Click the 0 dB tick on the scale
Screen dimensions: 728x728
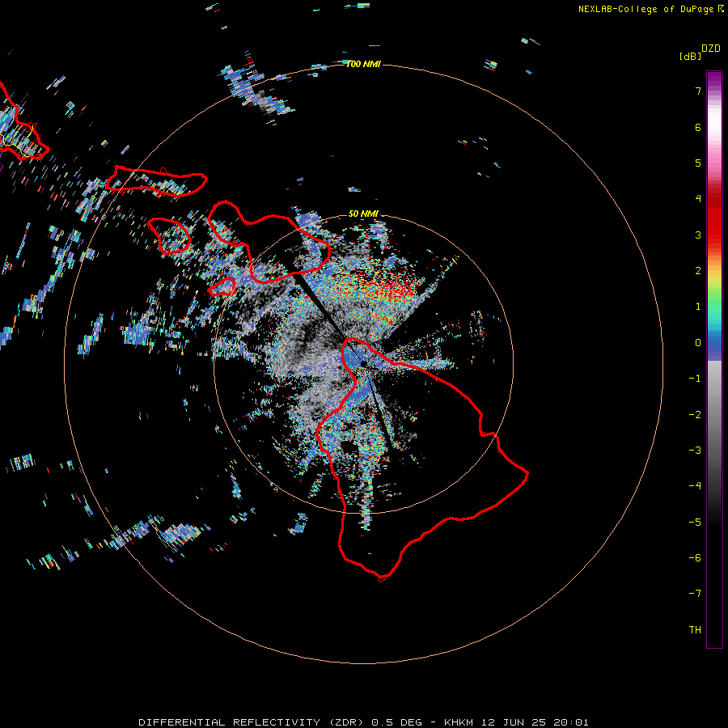point(698,343)
